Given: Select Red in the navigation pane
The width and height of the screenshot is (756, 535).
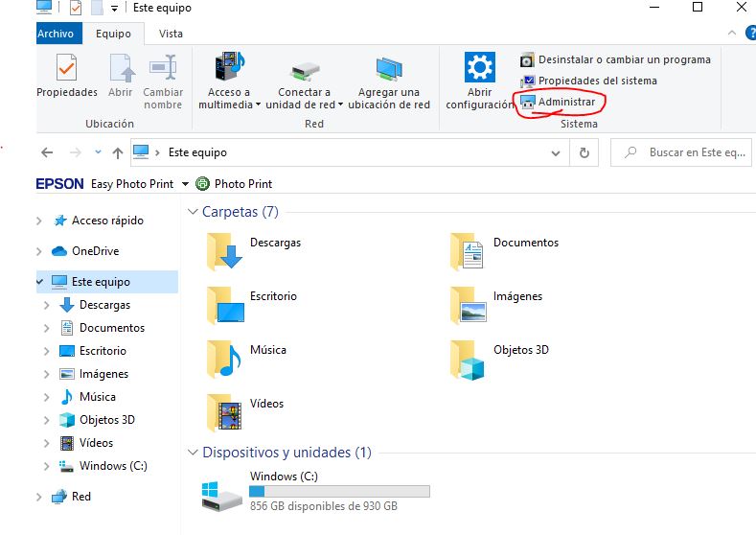Looking at the screenshot, I should point(71,497).
